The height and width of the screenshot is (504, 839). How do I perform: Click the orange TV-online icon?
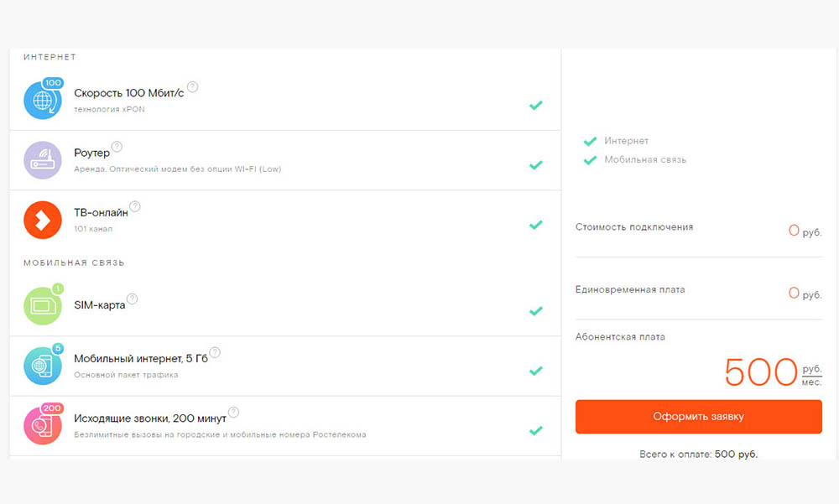coord(42,221)
